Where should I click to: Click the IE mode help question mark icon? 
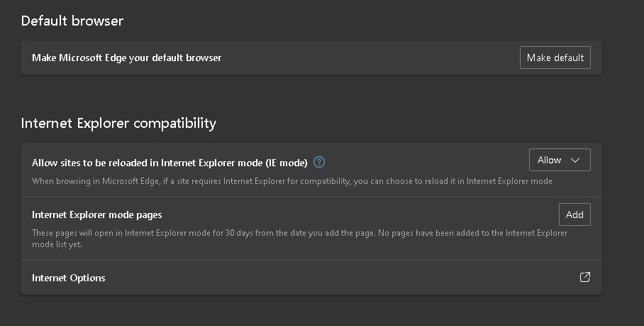[x=319, y=162]
